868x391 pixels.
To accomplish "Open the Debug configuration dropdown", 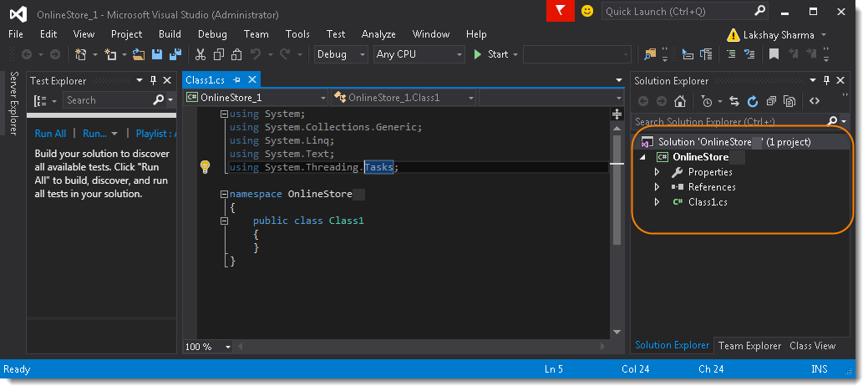I will 341,54.
